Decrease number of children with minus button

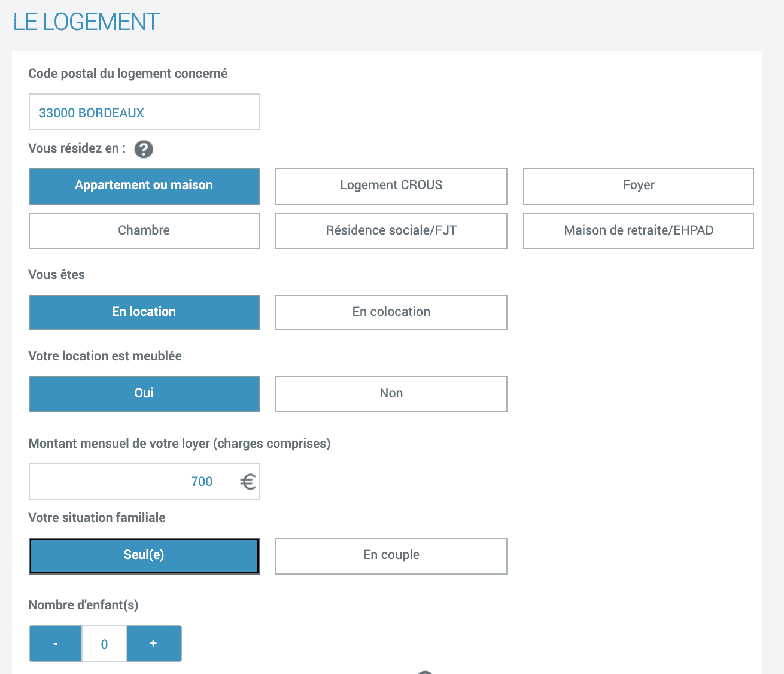55,643
